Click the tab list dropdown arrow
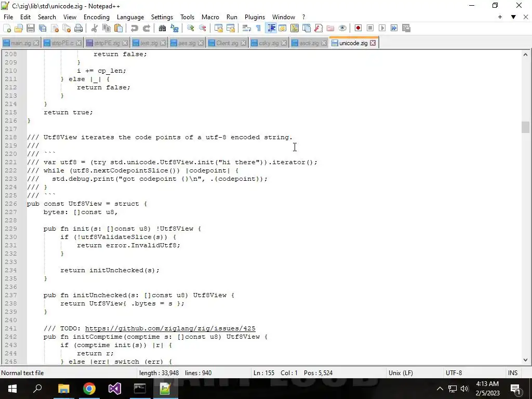Screen dimensions: 532x399 tap(513, 17)
